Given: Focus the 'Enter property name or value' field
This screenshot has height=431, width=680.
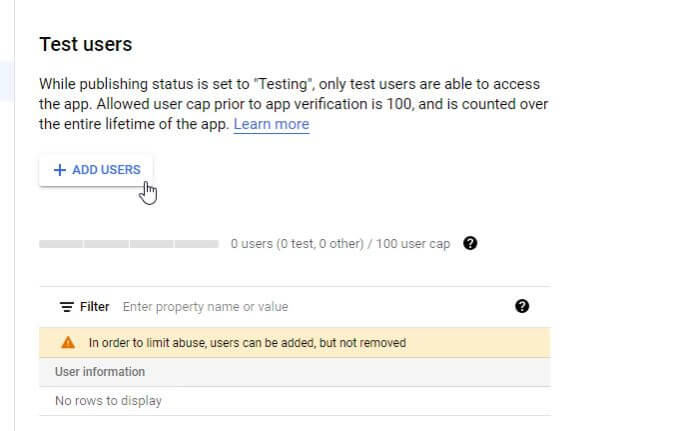Looking at the screenshot, I should [x=205, y=307].
